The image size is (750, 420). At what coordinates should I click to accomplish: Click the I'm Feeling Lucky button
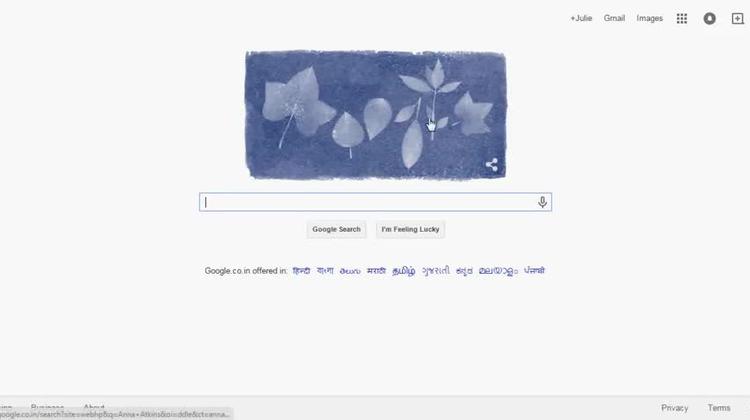click(410, 230)
